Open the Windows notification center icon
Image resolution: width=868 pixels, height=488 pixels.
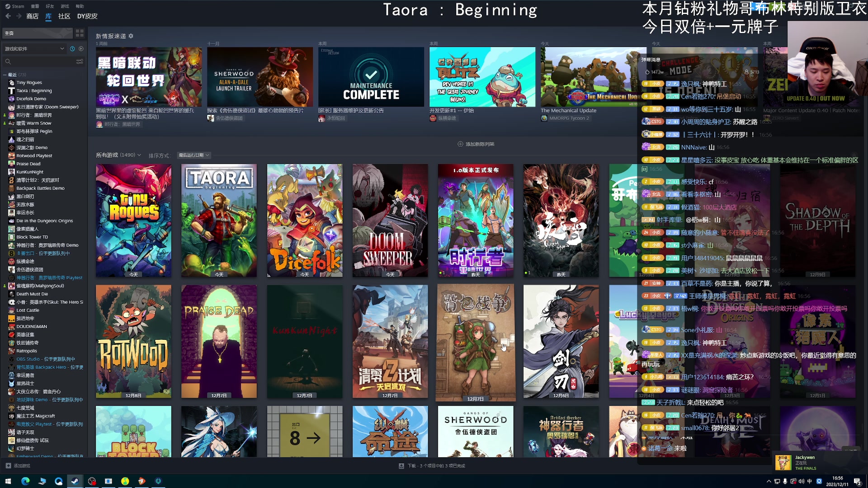pyautogui.click(x=858, y=481)
